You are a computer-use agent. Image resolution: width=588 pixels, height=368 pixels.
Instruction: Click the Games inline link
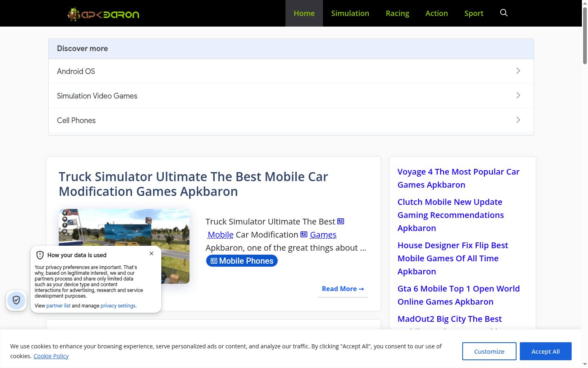click(x=323, y=235)
